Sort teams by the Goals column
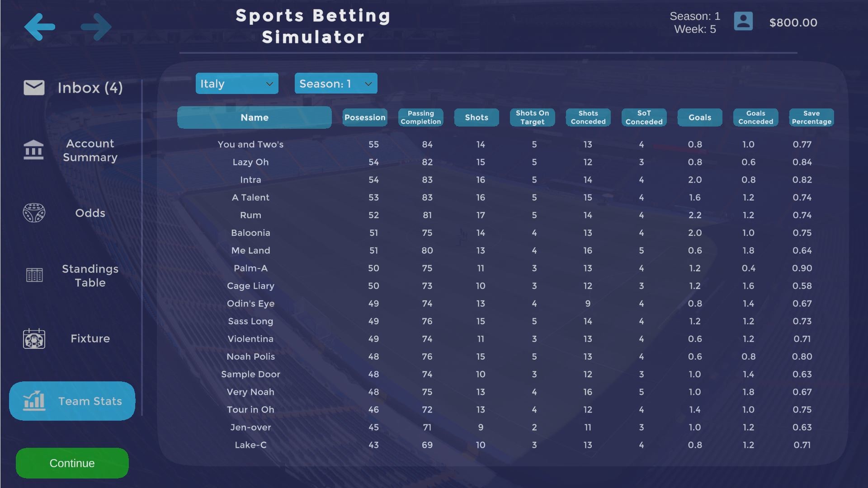This screenshot has height=488, width=868. coord(700,117)
